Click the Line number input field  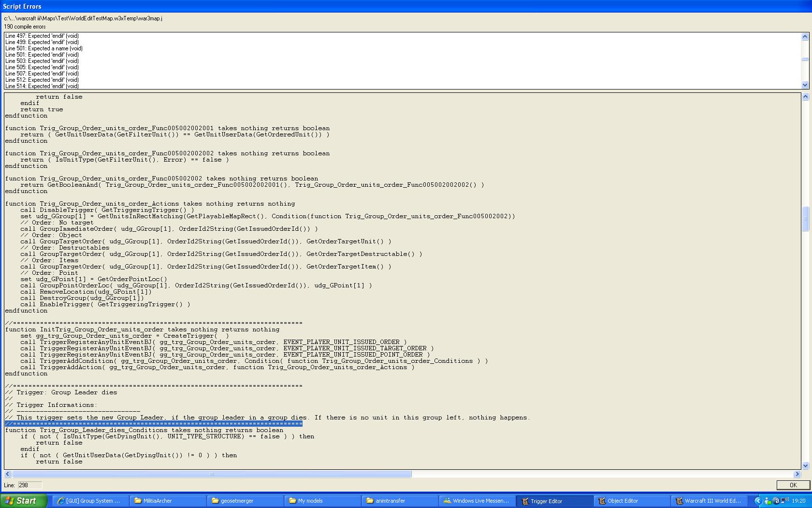30,485
